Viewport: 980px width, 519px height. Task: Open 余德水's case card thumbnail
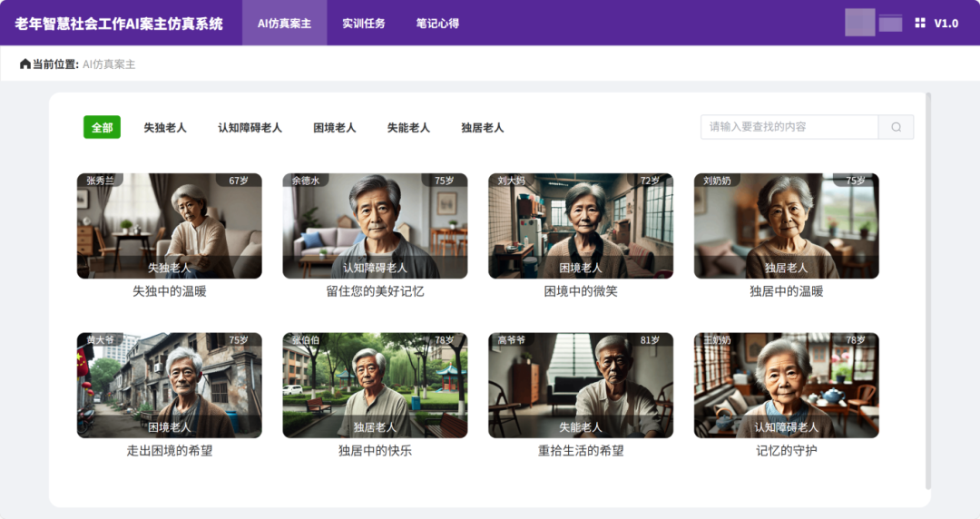pyautogui.click(x=375, y=225)
